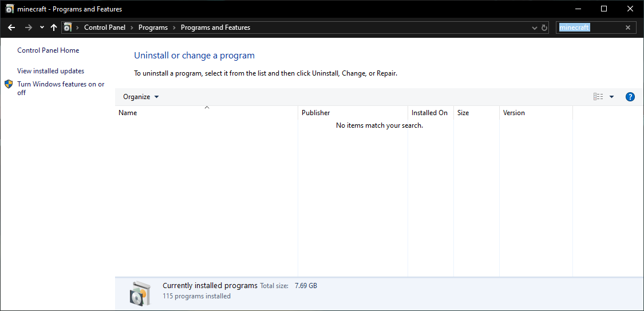This screenshot has height=311, width=644.
Task: Open Turn Windows features on or off
Action: pos(61,88)
